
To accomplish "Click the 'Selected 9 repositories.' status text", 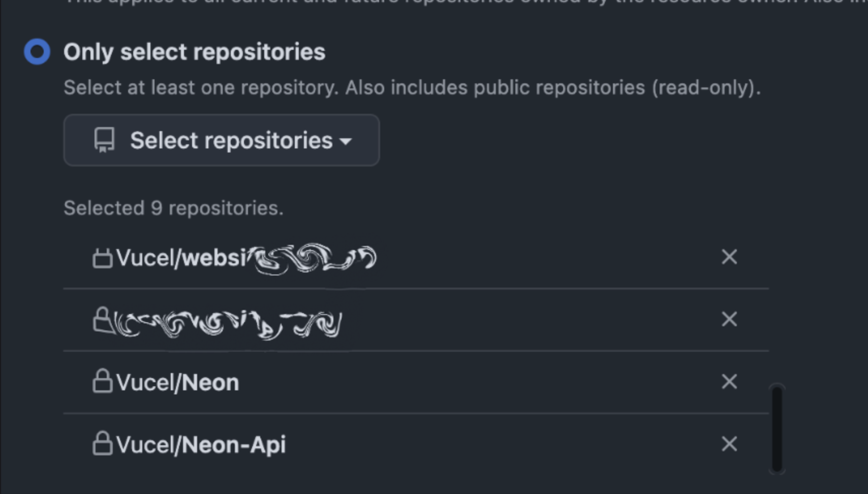I will coord(173,208).
